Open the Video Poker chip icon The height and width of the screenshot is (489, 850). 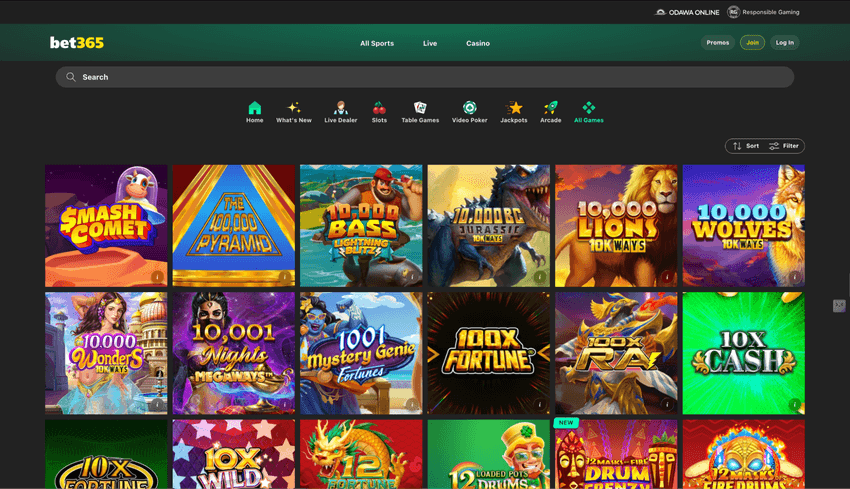(469, 107)
